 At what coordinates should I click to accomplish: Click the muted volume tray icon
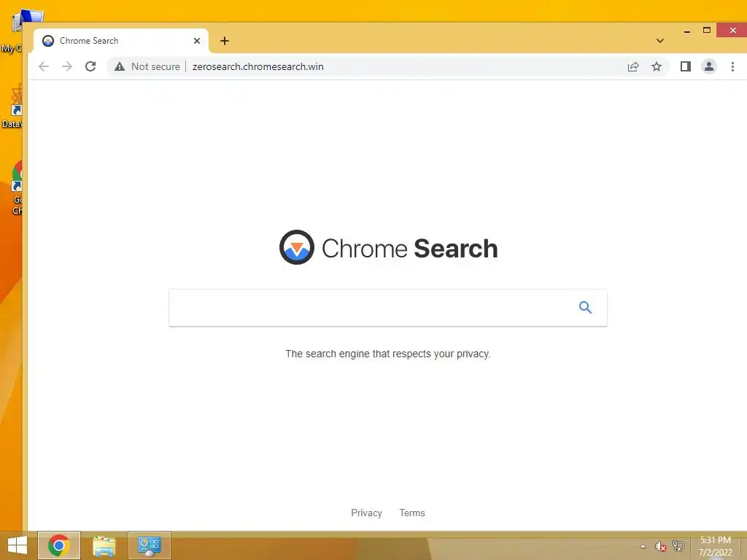tap(660, 546)
